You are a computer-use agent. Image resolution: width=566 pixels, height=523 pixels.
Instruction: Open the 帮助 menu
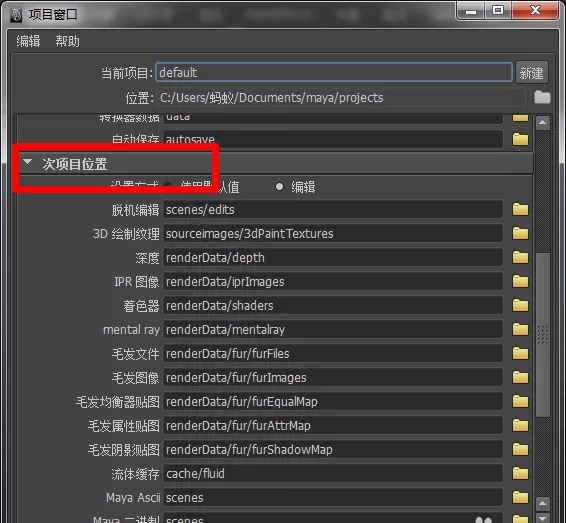(x=68, y=41)
